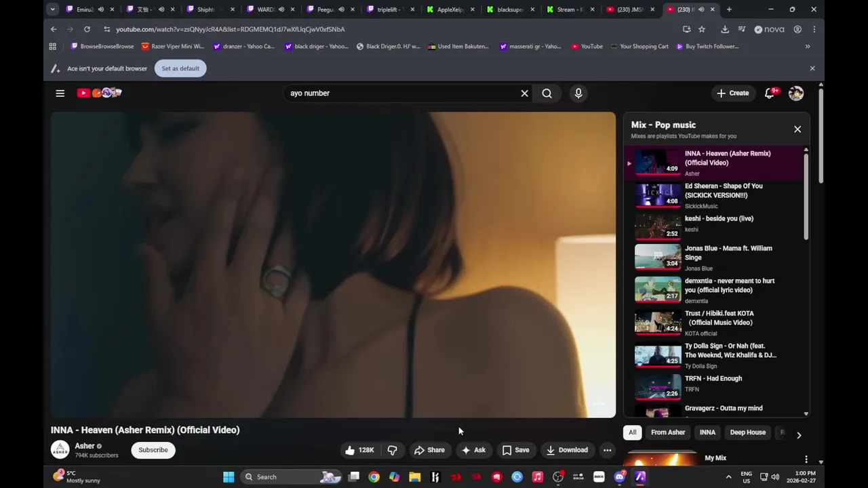Click the Share button

(x=429, y=450)
